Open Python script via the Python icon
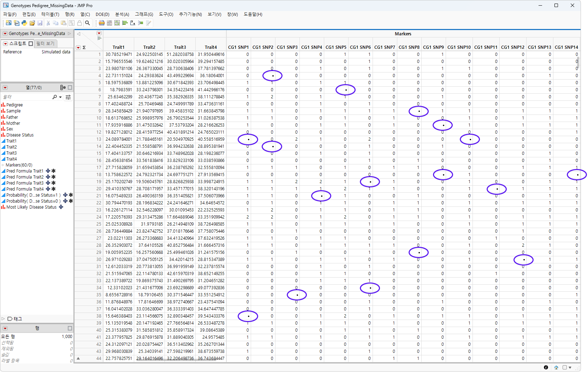Viewport: 588px width, 373px height. 24,23
